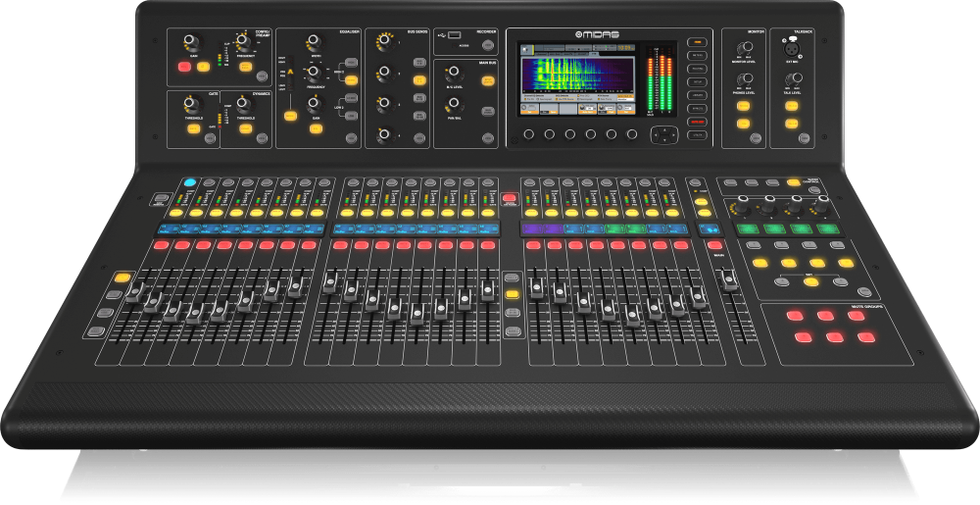Click the EXT MIC XLR socket

click(793, 47)
